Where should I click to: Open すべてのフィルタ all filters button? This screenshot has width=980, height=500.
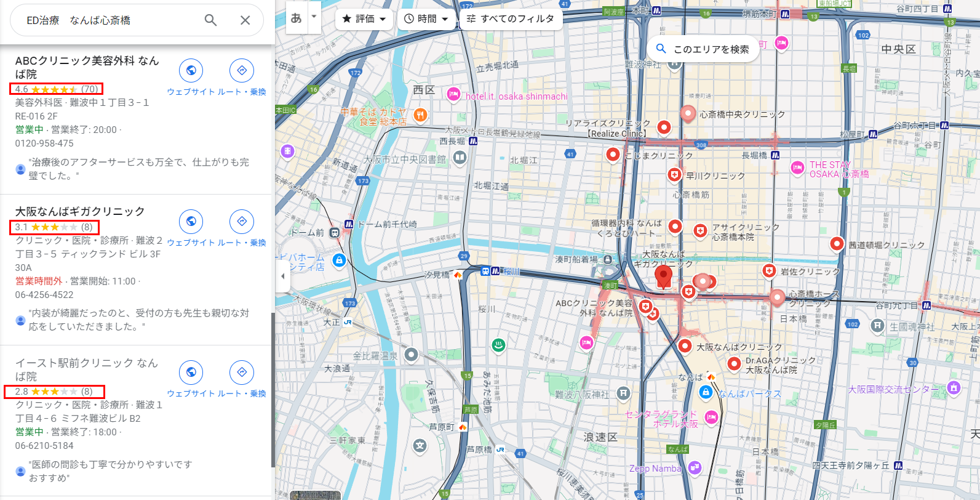(510, 18)
